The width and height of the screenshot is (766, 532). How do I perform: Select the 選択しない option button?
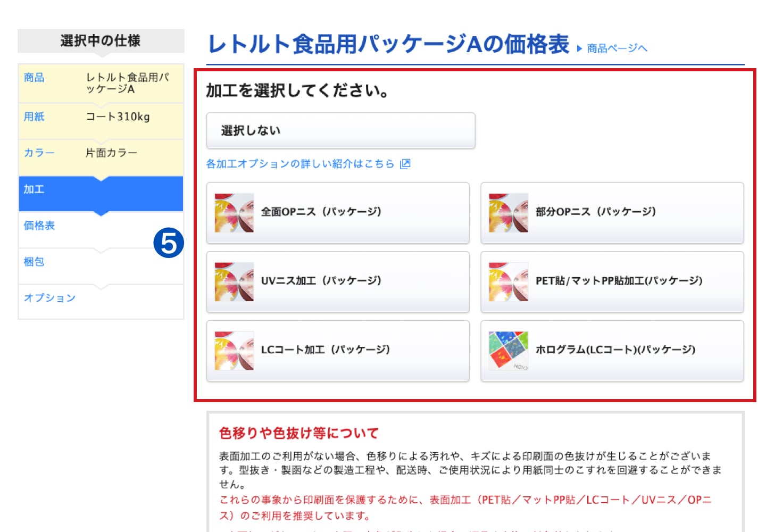point(340,130)
